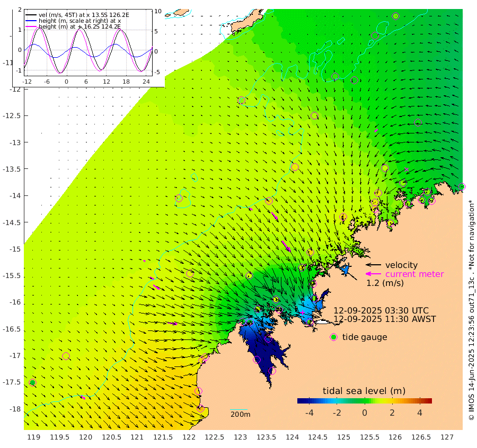Click the -18 latitude axis label
Screen dimensions: 477x448
[15, 409]
